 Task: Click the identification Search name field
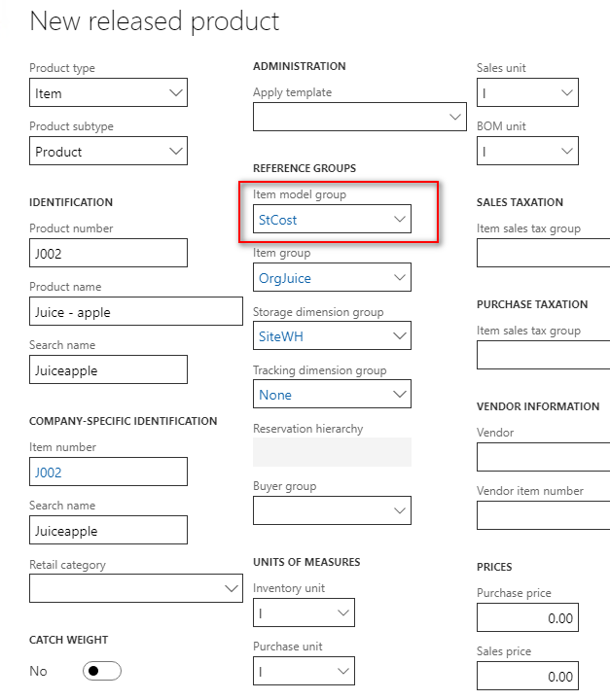point(108,369)
